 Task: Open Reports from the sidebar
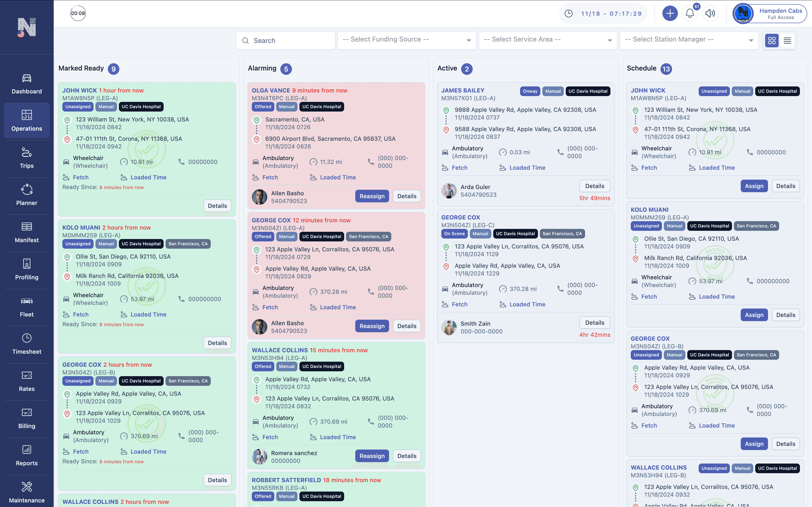27,450
